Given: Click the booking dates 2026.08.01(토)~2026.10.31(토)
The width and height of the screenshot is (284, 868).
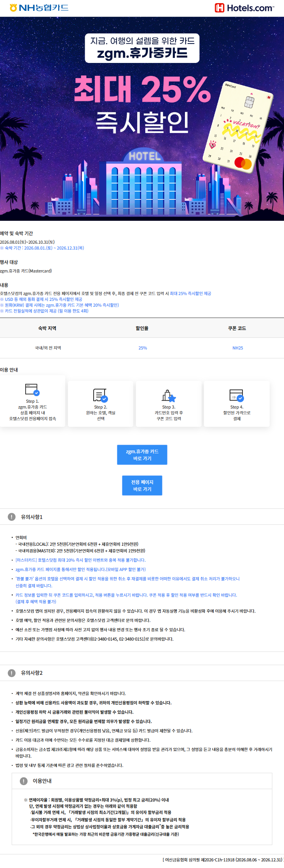Looking at the screenshot, I should click(x=27, y=242).
